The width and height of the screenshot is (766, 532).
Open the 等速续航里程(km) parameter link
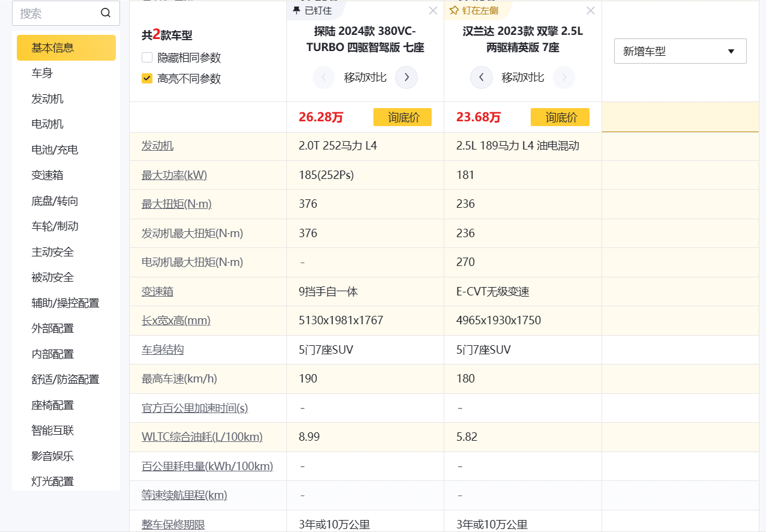184,495
